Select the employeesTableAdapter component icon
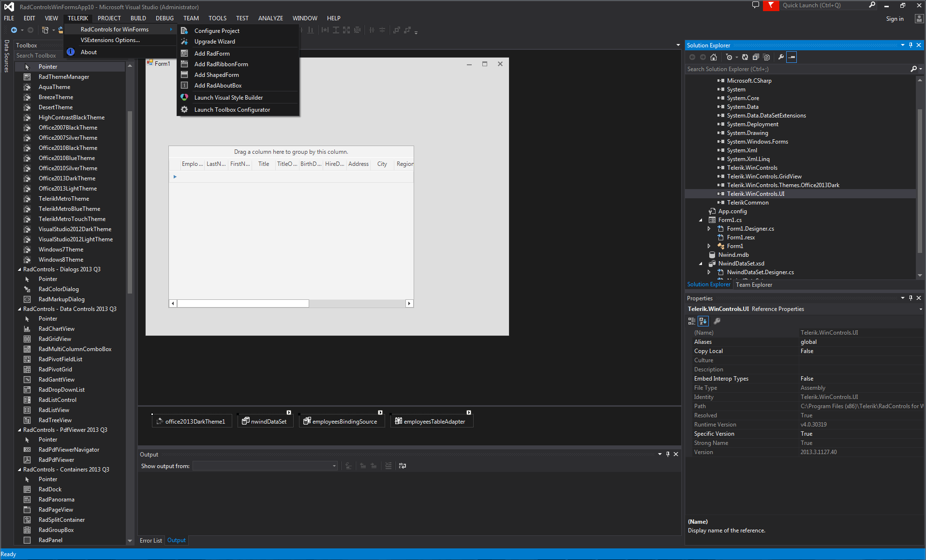 399,421
